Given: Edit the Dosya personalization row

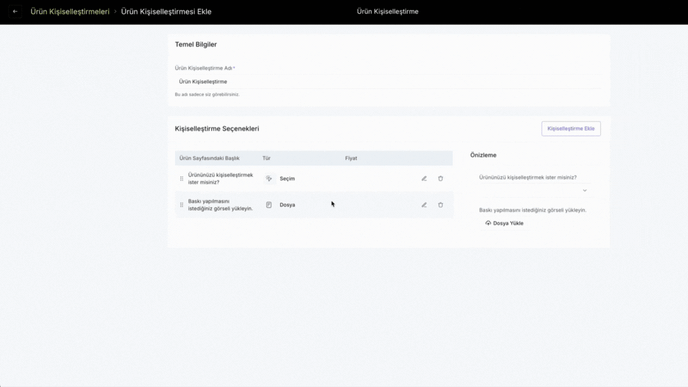Looking at the screenshot, I should tap(424, 205).
